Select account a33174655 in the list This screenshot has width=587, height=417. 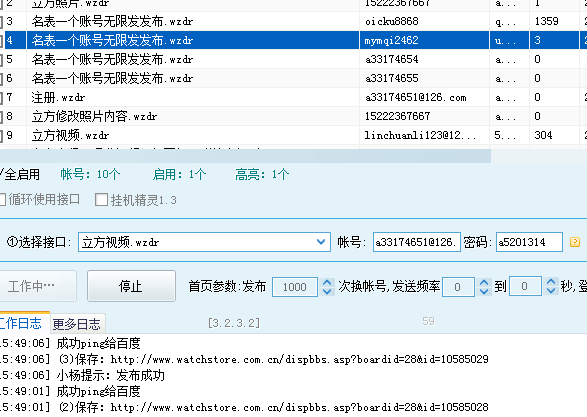pos(392,78)
